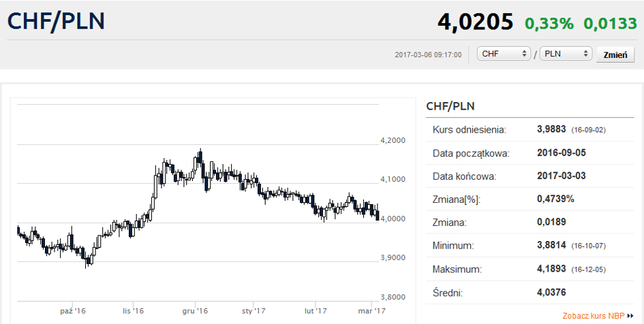Click the PLN dropdown stepper arrows

click(585, 54)
